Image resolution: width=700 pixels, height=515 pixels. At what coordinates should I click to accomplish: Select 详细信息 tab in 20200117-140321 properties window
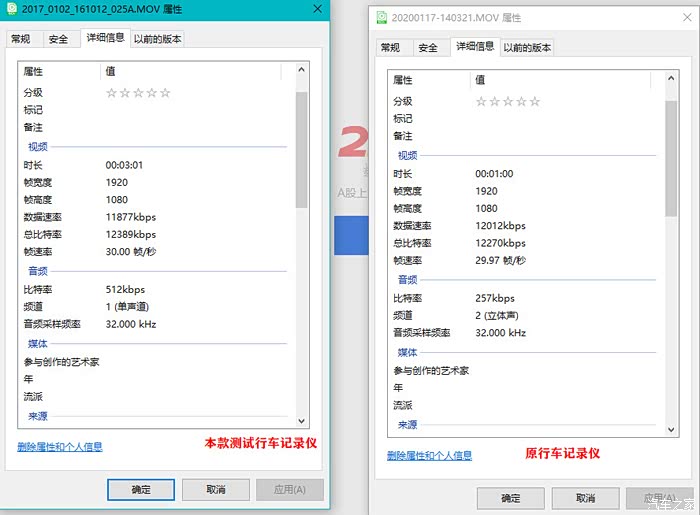click(x=475, y=47)
